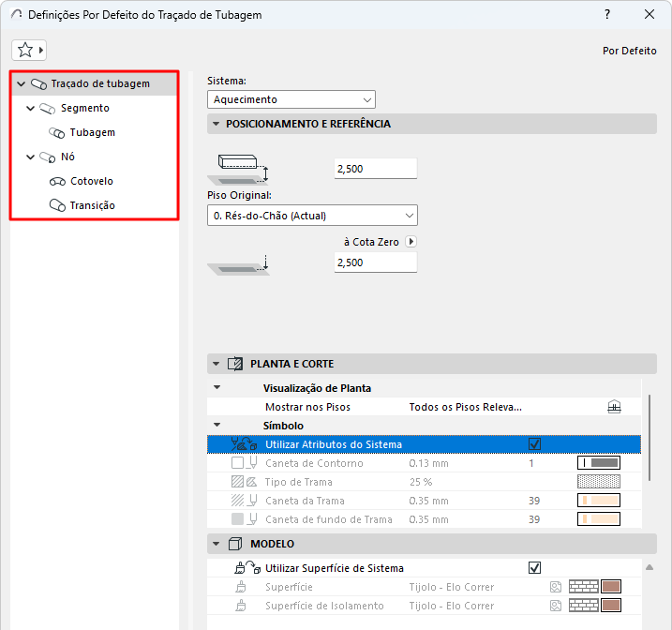Click the Utilizar Atributos do Sistema icon
Screen dimensions: 672x630
[x=244, y=444]
